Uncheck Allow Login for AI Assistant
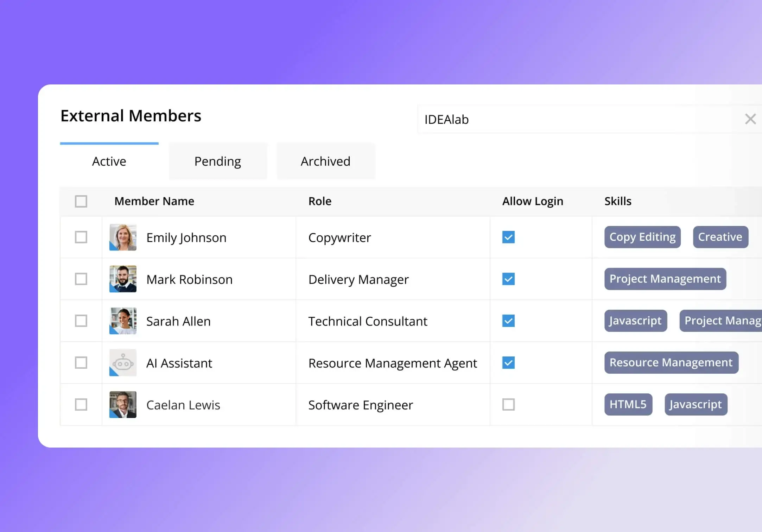Image resolution: width=762 pixels, height=532 pixels. point(508,363)
